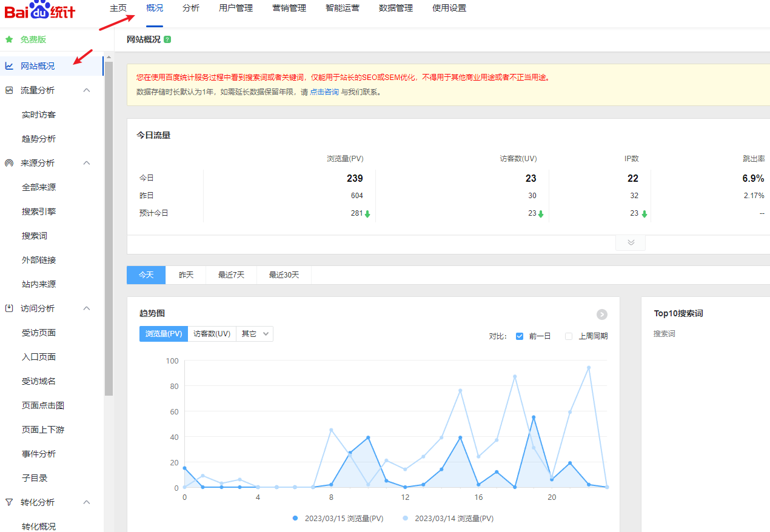Click the 访问分析 sidebar icon
This screenshot has width=770, height=532.
click(x=8, y=308)
